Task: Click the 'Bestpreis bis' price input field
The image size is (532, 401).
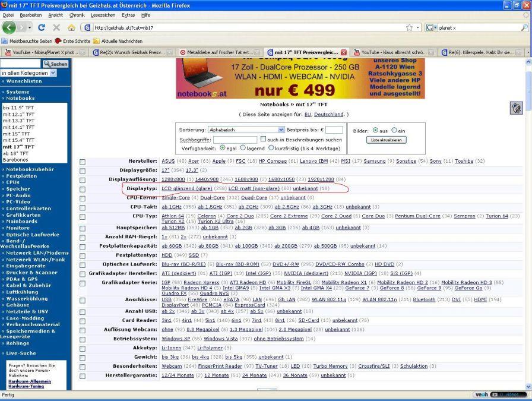Action: [x=334, y=130]
